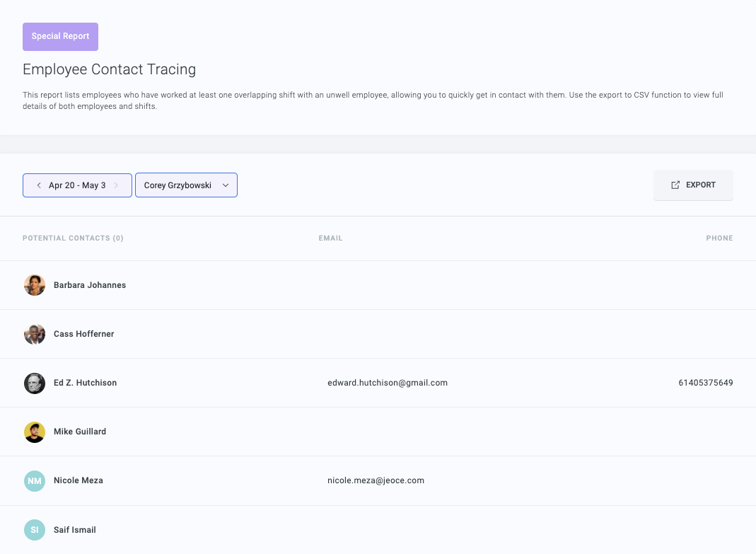Screen dimensions: 756x554
Task: Select the Saif Ismail name text
Action: [x=75, y=530]
